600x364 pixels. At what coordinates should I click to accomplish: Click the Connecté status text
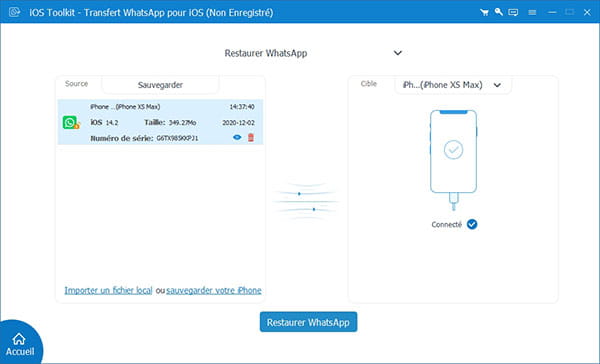(x=447, y=225)
